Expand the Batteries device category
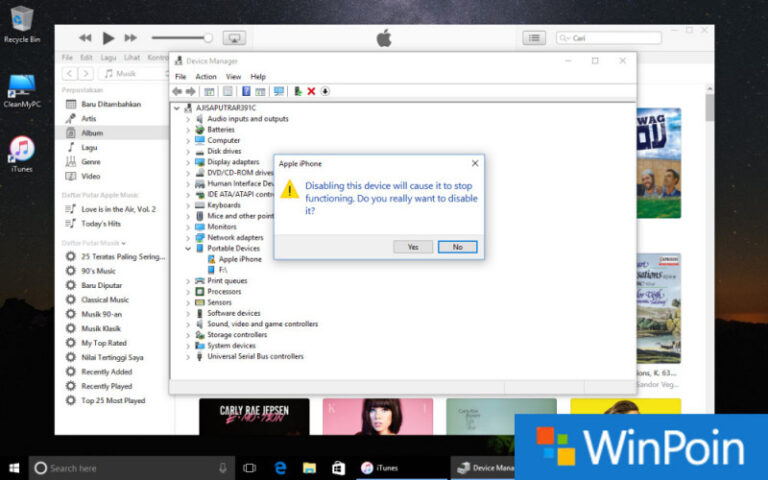768x480 pixels. [188, 129]
